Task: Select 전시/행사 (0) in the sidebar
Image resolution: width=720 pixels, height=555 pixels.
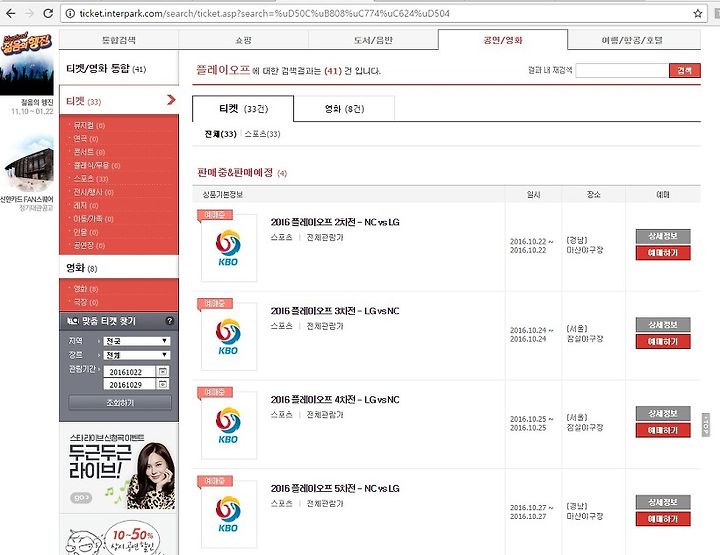Action: (93, 192)
